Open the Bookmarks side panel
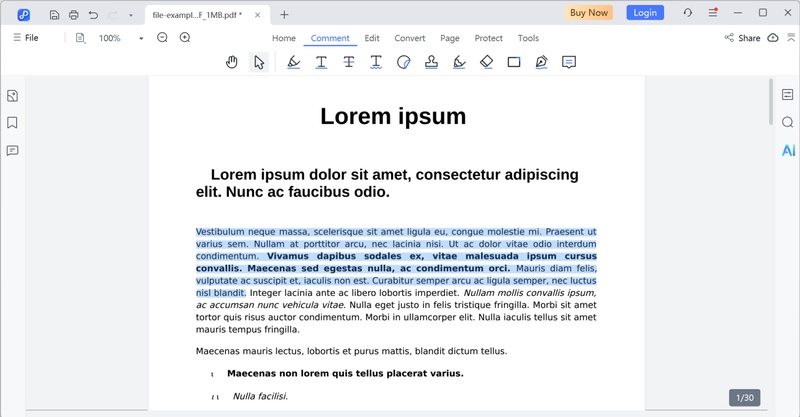Image resolution: width=800 pixels, height=417 pixels. point(13,123)
